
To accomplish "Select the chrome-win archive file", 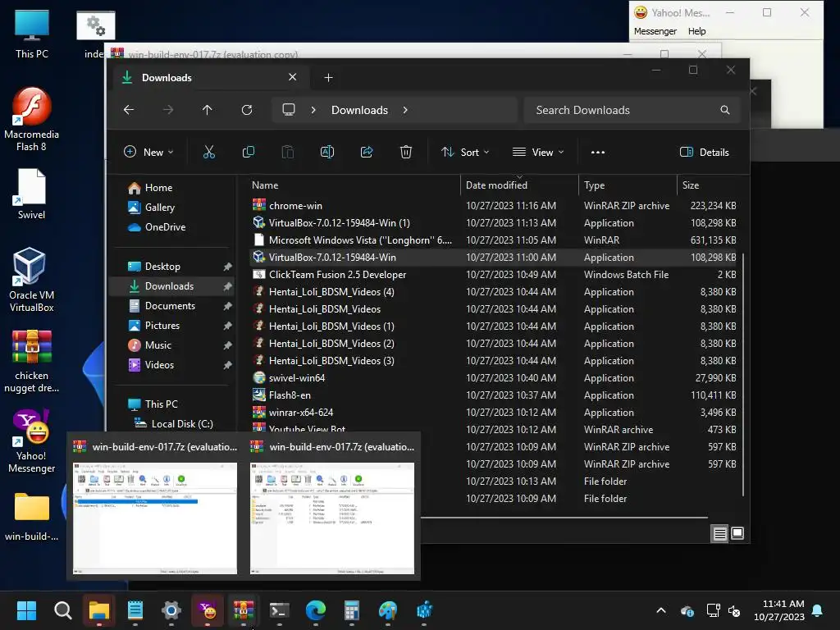I will 295,206.
